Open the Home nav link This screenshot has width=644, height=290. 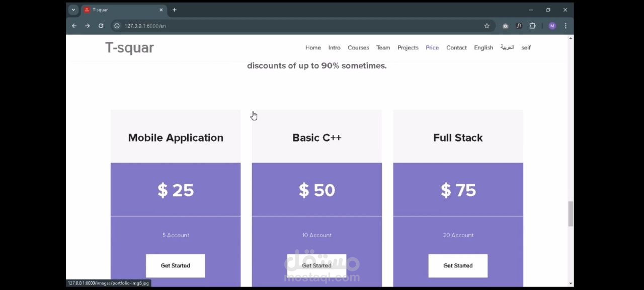313,48
